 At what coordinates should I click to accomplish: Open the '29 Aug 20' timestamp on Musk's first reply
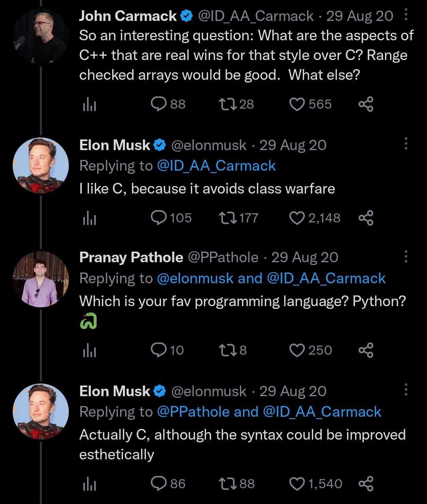pos(293,145)
